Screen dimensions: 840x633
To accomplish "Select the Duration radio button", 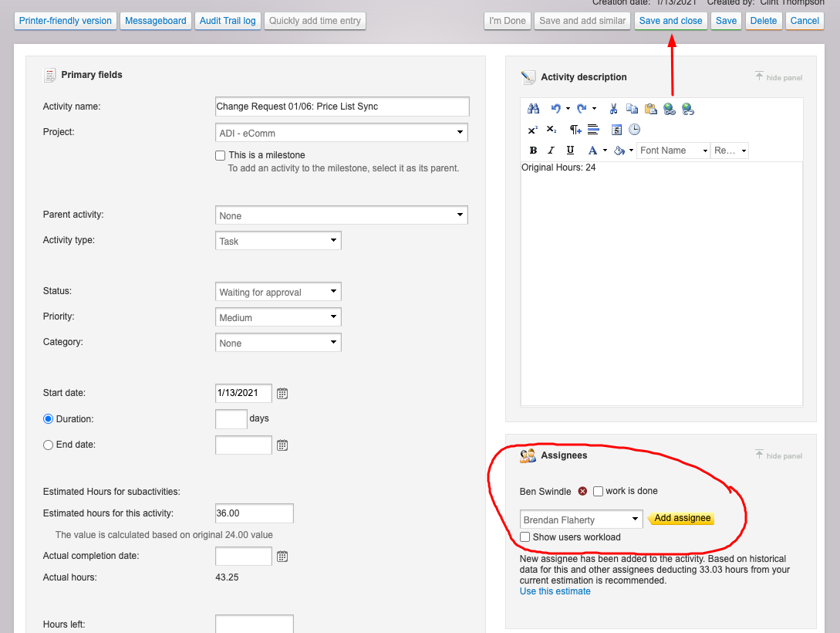I will coord(49,419).
